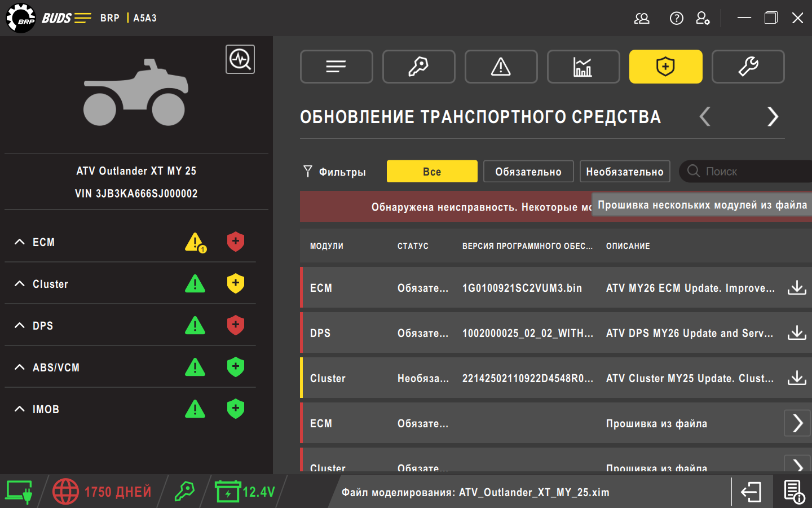This screenshot has height=508, width=812.
Task: Open the users/community icon
Action: pos(642,18)
